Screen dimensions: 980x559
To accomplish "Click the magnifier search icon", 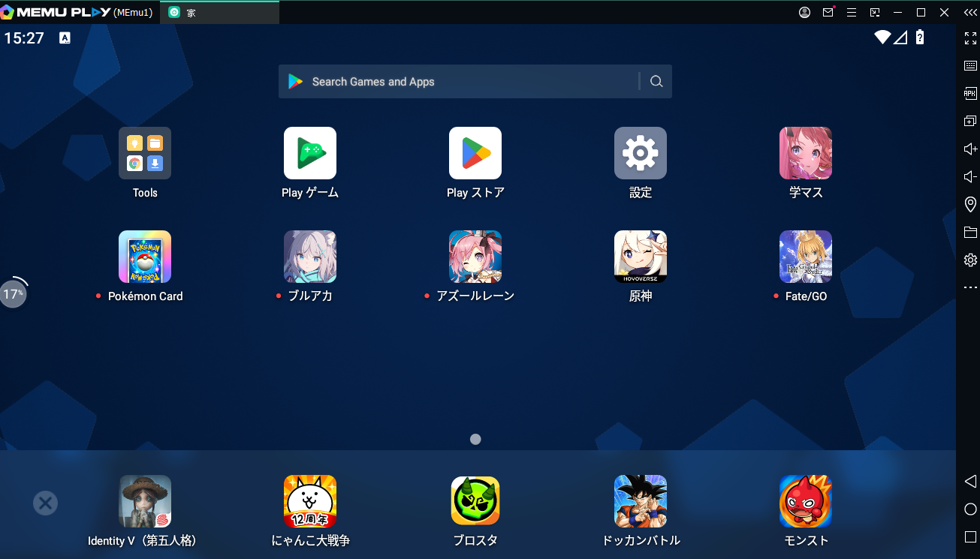I will coord(656,82).
